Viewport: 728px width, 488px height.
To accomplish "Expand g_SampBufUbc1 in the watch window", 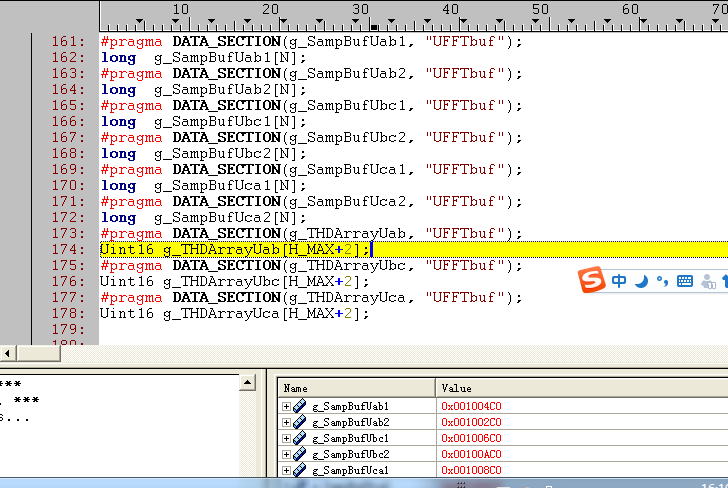I will (x=286, y=438).
